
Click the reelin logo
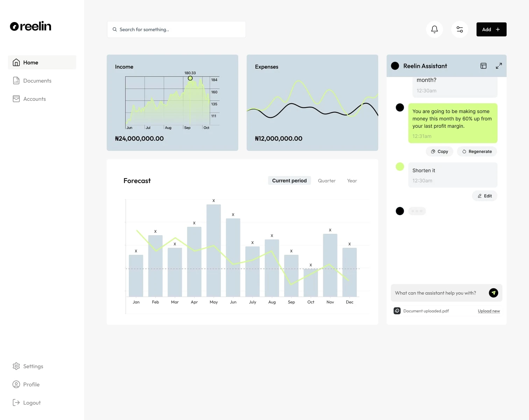(30, 26)
